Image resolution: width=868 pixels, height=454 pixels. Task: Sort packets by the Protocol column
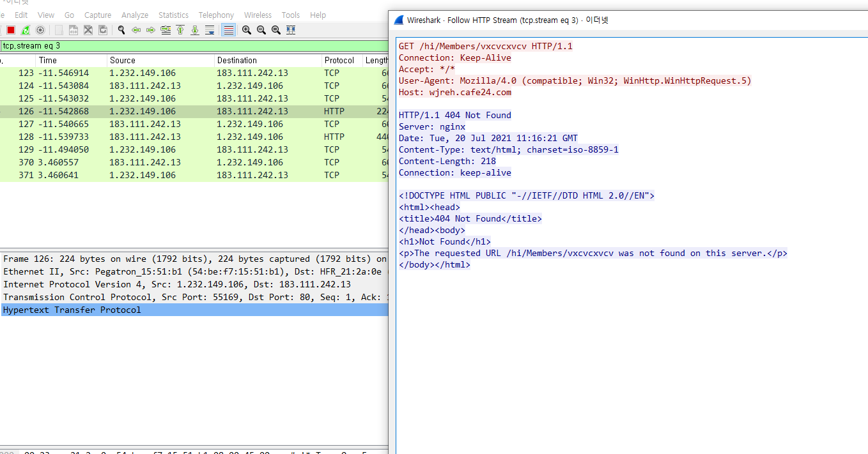coord(342,60)
